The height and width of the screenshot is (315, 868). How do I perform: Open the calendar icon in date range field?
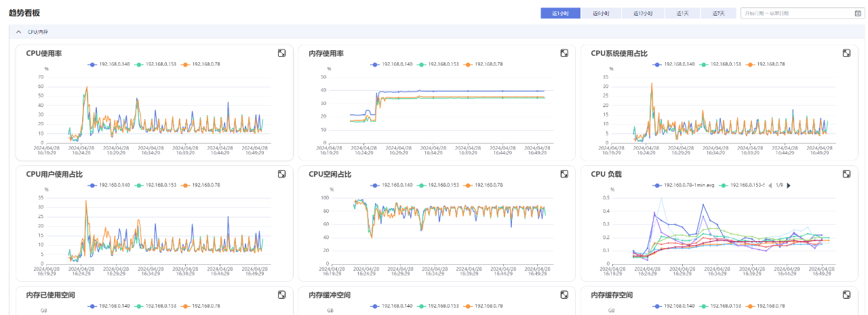[x=858, y=13]
